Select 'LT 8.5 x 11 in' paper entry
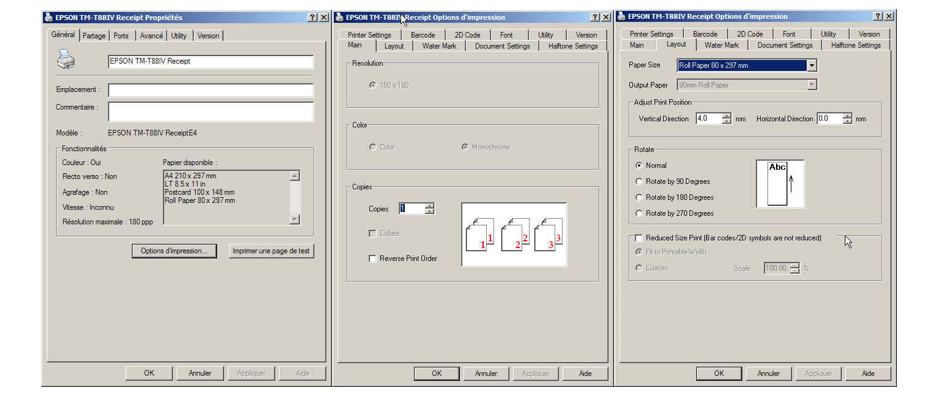Screen dimensions: 941x407 click(185, 184)
